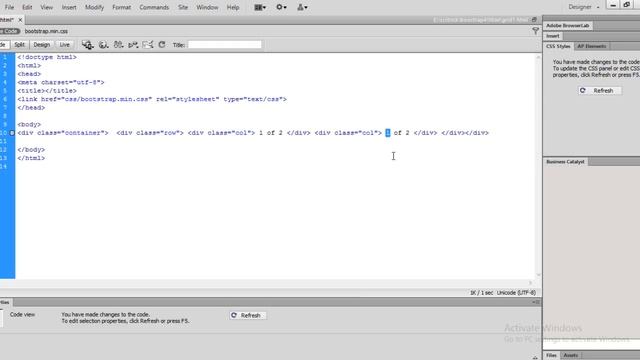Click the toolbar Refresh design view icon
The height and width of the screenshot is (360, 640).
pyautogui.click(x=162, y=45)
